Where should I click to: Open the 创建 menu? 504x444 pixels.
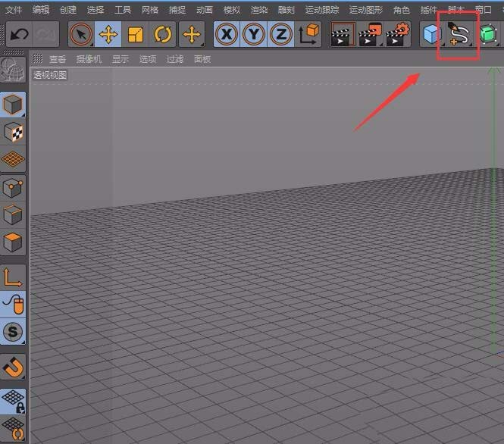pyautogui.click(x=68, y=10)
